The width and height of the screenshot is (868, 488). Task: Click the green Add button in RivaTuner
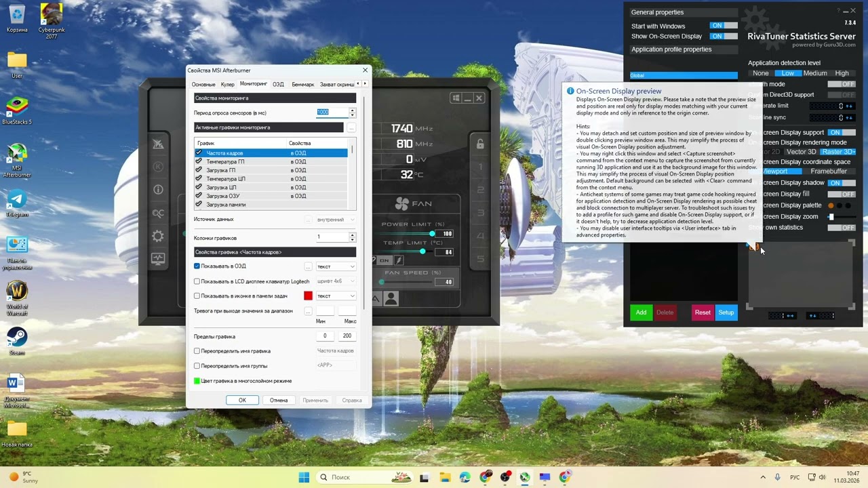[641, 312]
